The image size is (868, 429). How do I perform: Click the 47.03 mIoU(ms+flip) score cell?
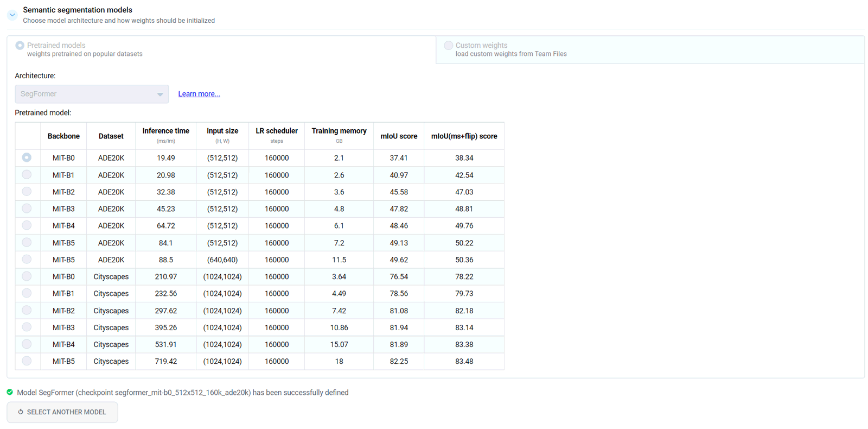tap(464, 192)
